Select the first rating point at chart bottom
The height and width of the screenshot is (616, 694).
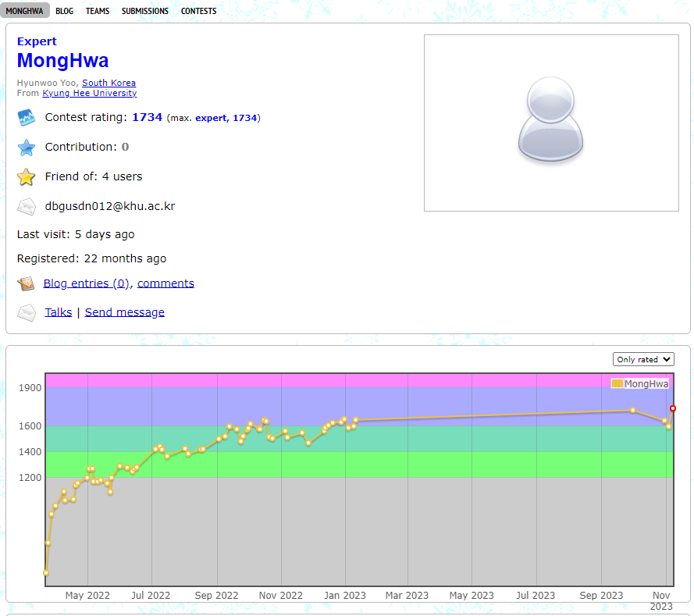tap(46, 572)
